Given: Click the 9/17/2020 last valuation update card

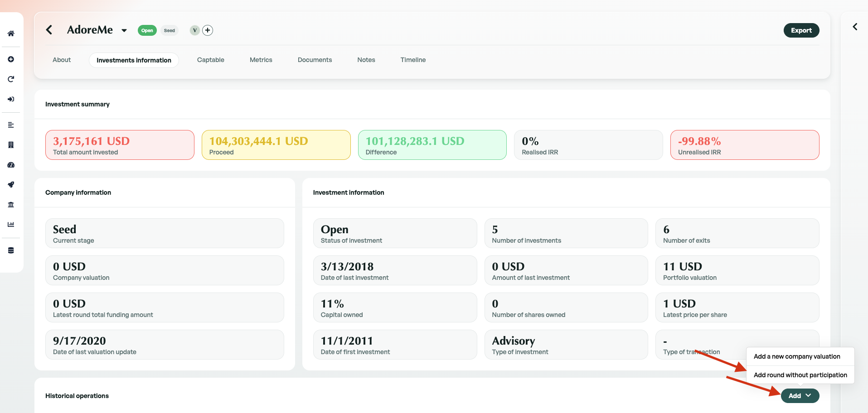Looking at the screenshot, I should [x=165, y=345].
